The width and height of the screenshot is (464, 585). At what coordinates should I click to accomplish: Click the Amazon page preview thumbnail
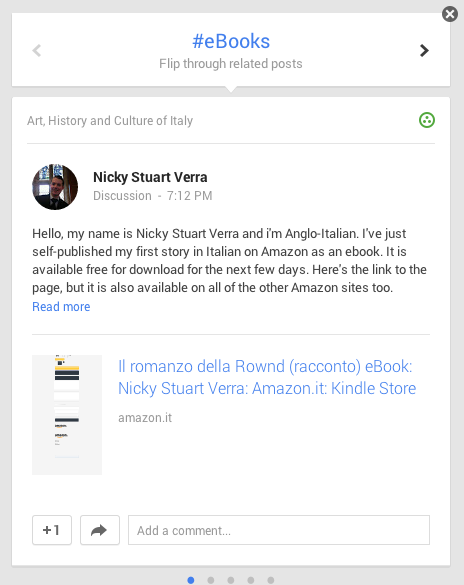point(67,414)
